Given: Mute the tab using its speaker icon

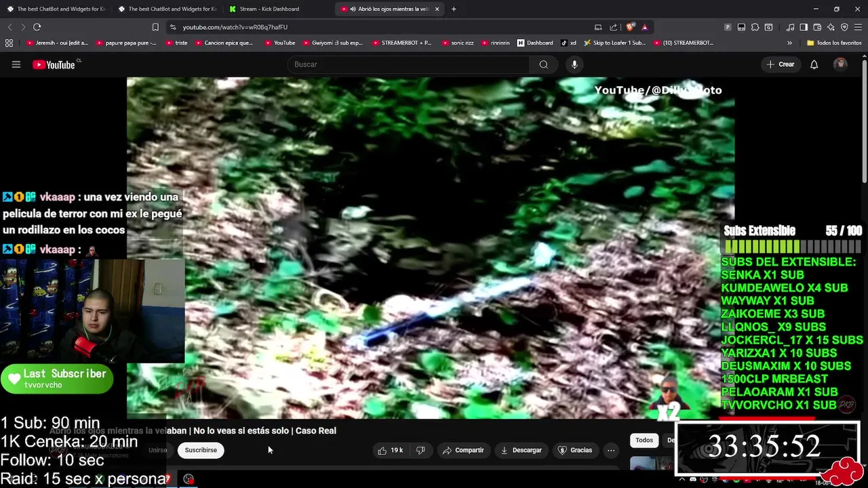Looking at the screenshot, I should click(353, 9).
